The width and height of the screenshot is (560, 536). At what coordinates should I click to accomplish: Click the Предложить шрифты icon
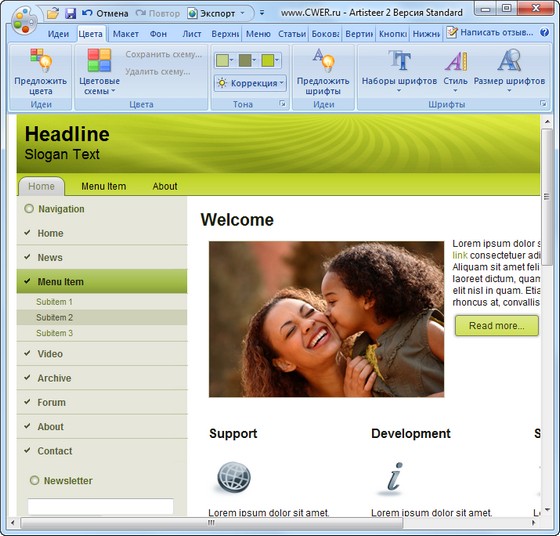point(323,60)
